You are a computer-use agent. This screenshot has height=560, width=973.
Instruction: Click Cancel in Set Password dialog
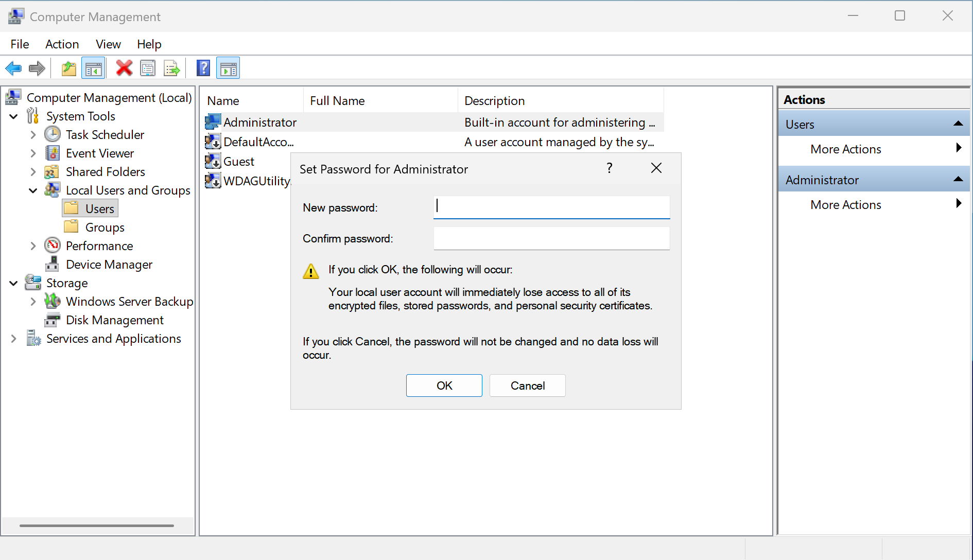pyautogui.click(x=528, y=386)
